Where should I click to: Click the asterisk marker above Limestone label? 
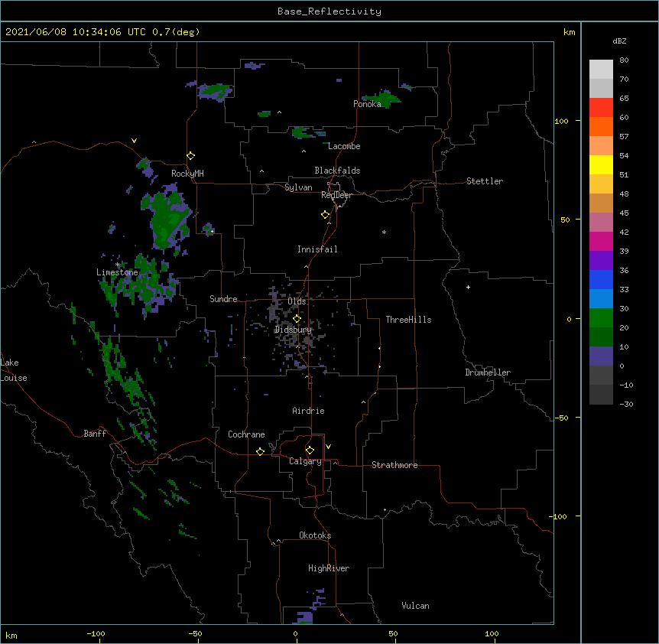[118, 265]
